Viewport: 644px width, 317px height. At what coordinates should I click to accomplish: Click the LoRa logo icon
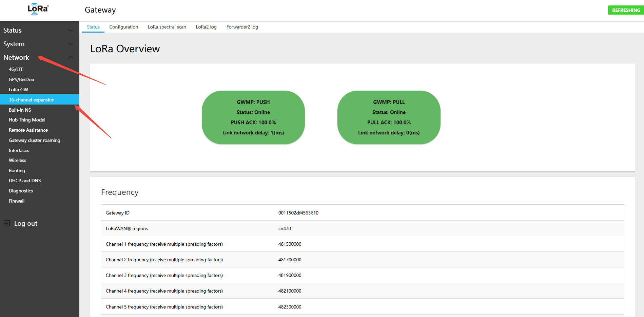(x=38, y=9)
